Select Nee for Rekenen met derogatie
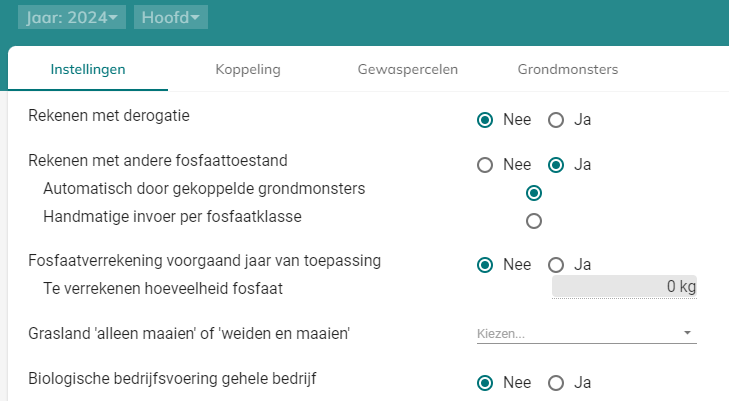Image resolution: width=729 pixels, height=401 pixels. [x=486, y=120]
